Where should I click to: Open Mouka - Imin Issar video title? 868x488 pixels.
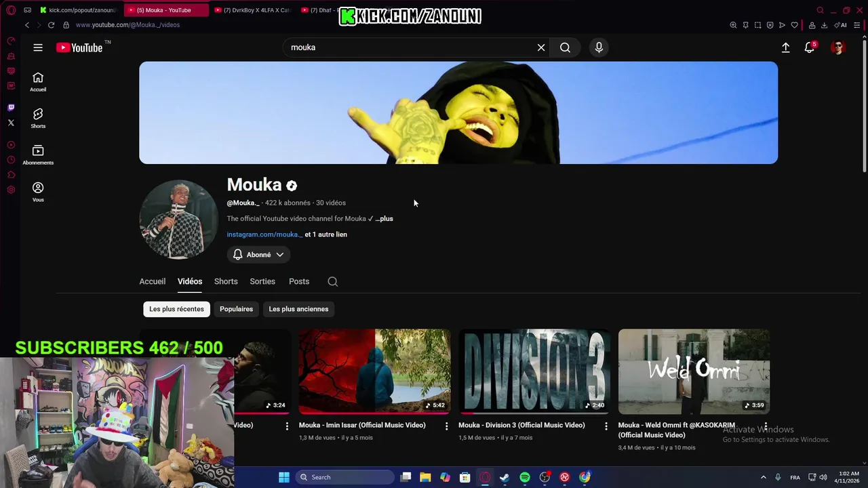pyautogui.click(x=362, y=425)
